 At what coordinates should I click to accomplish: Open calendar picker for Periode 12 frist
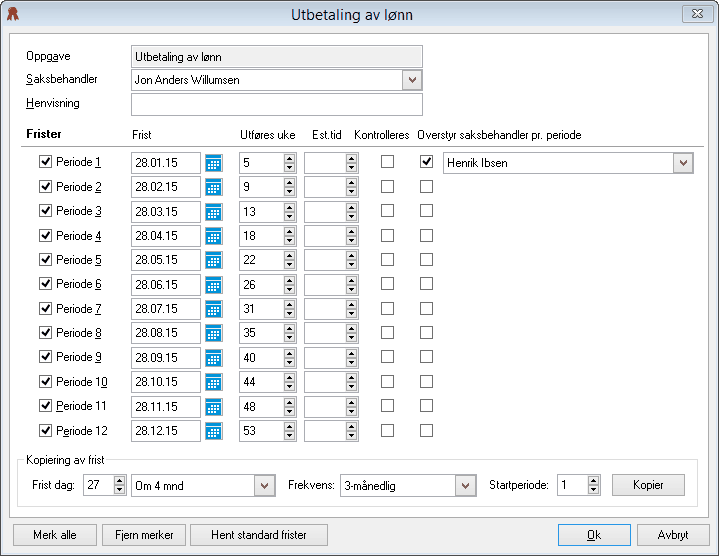[x=213, y=431]
